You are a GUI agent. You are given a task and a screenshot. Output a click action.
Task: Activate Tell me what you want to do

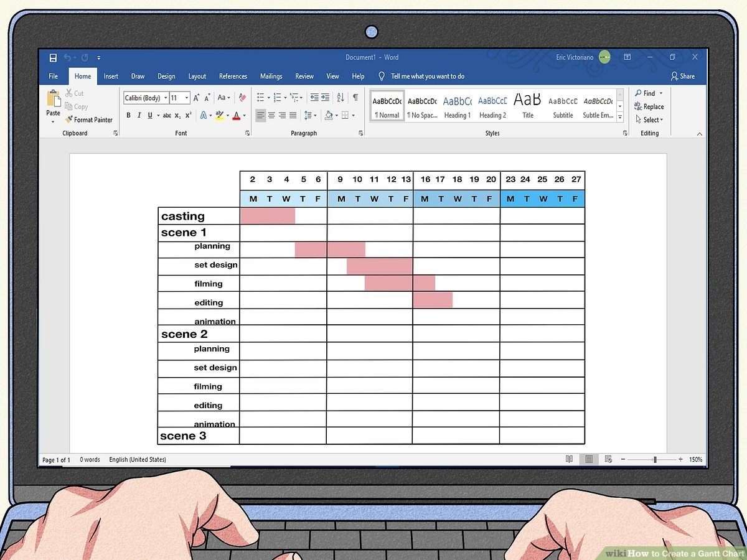coord(428,76)
